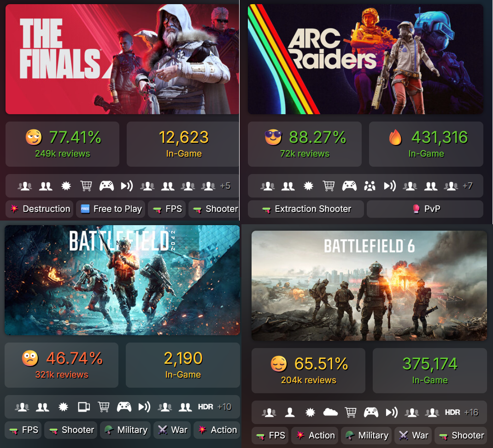This screenshot has width=493, height=448.
Task: Expand the +5 more features for The Finals
Action: [x=225, y=186]
